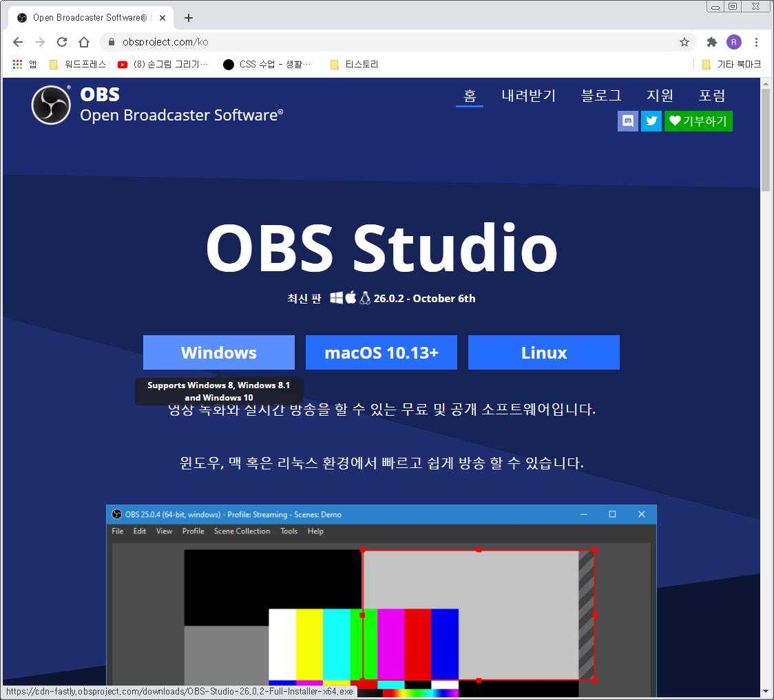Open the YouTube 손그림 그리기 bookmark
The image size is (774, 700).
click(x=163, y=64)
